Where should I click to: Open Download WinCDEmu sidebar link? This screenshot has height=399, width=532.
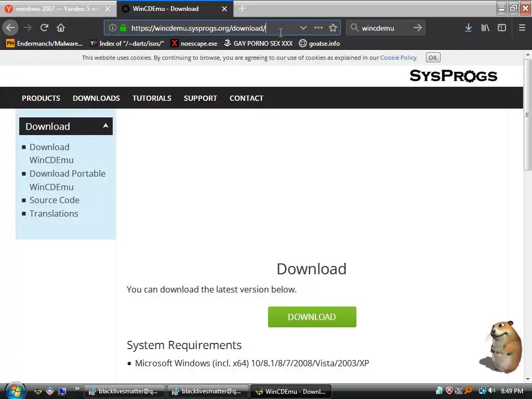(51, 153)
